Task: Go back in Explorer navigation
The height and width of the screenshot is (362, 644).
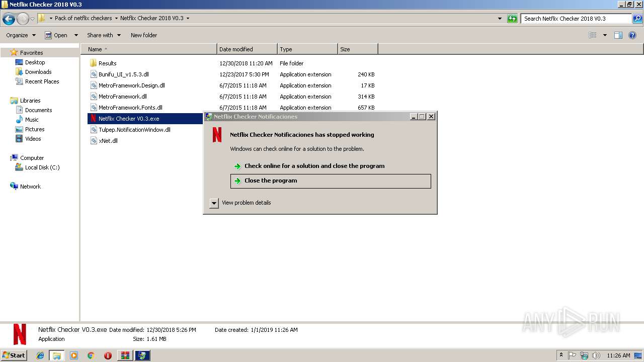Action: click(x=9, y=19)
